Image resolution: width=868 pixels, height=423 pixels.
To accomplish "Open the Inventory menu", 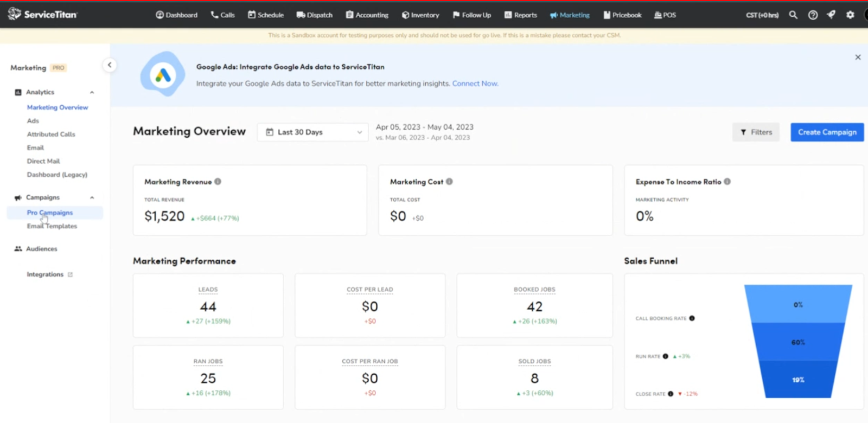I will 420,15.
